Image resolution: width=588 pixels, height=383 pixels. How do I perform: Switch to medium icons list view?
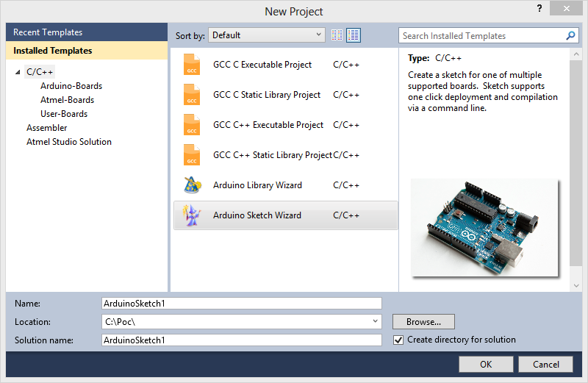pyautogui.click(x=354, y=35)
